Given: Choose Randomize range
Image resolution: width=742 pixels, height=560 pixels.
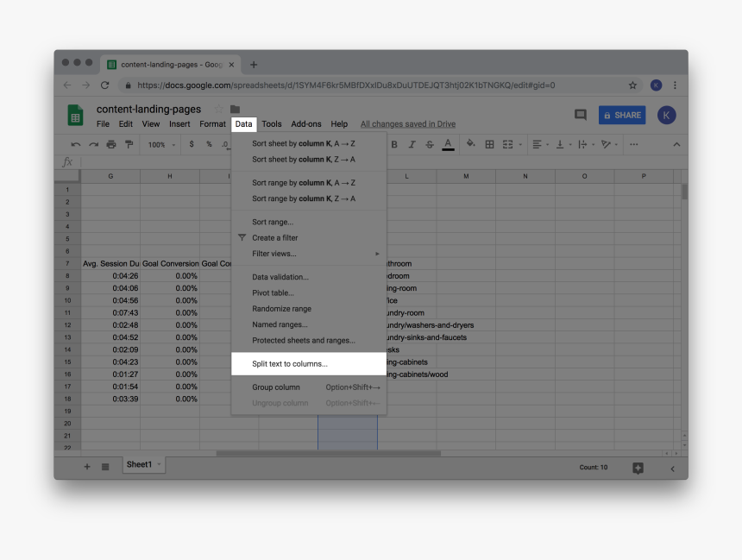Looking at the screenshot, I should click(x=309, y=309).
